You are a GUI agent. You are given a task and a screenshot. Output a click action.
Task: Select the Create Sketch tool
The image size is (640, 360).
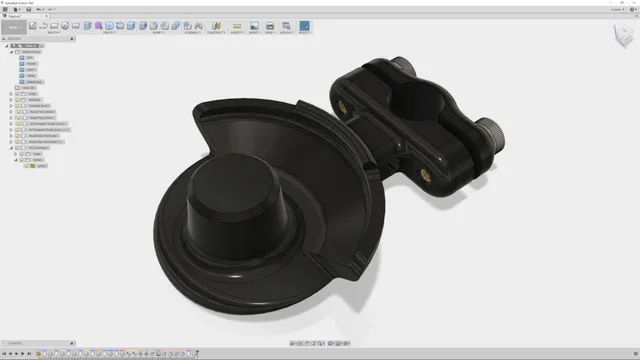pyautogui.click(x=32, y=26)
